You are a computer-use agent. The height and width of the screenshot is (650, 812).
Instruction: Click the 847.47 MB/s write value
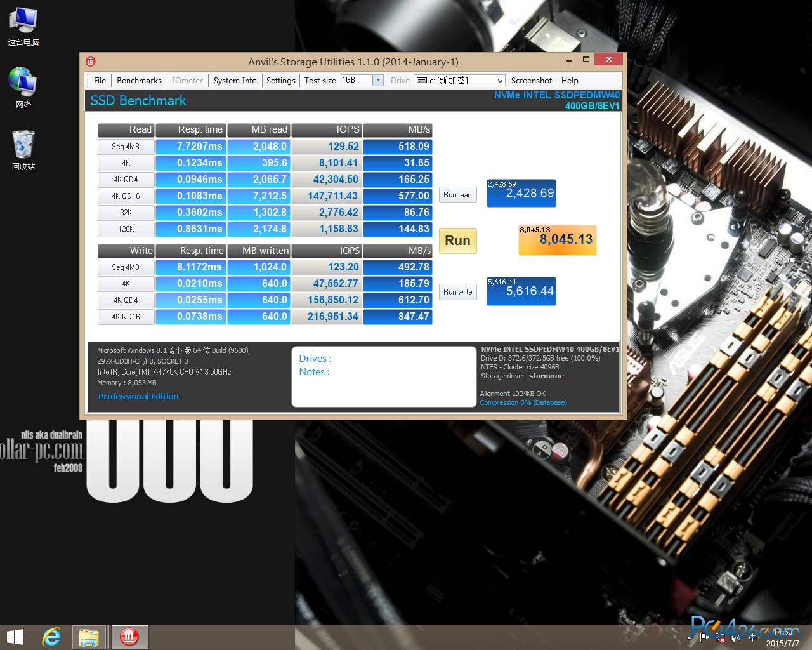398,317
